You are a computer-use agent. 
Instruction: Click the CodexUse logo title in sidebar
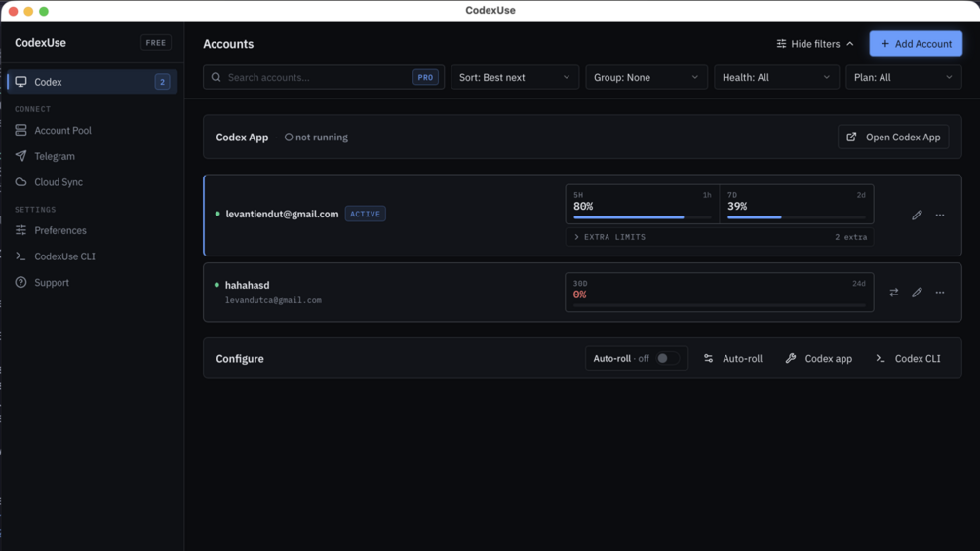click(41, 43)
